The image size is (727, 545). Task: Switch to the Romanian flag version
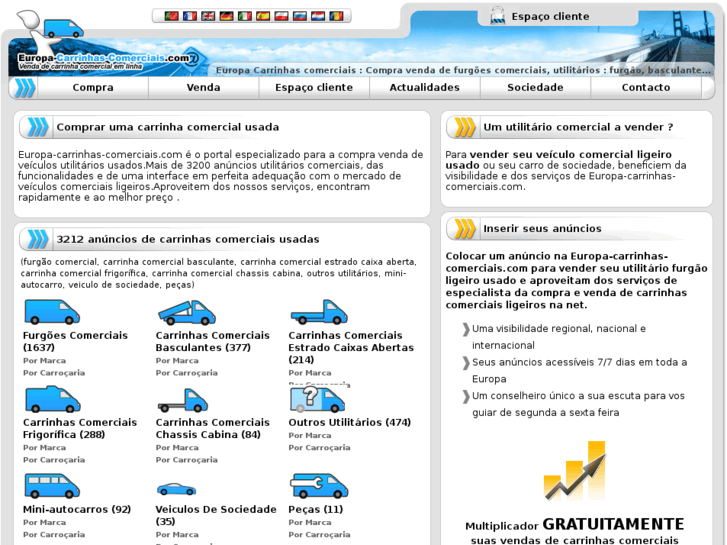(336, 16)
